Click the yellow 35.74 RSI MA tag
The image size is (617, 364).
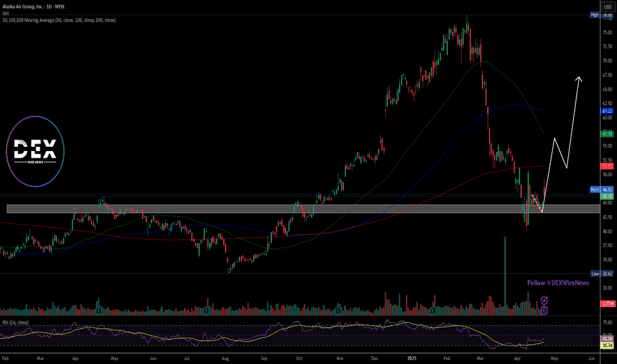click(x=607, y=345)
